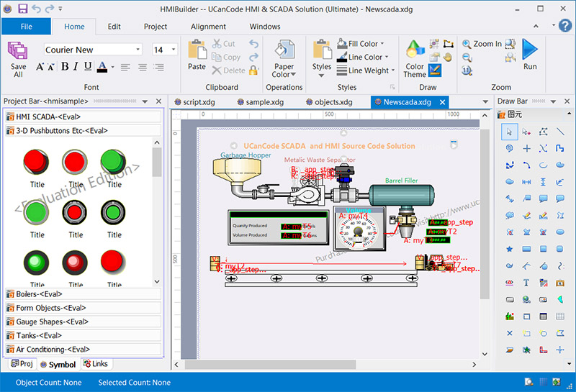The height and width of the screenshot is (392, 576).
Task: Open the File menu
Action: (x=26, y=27)
